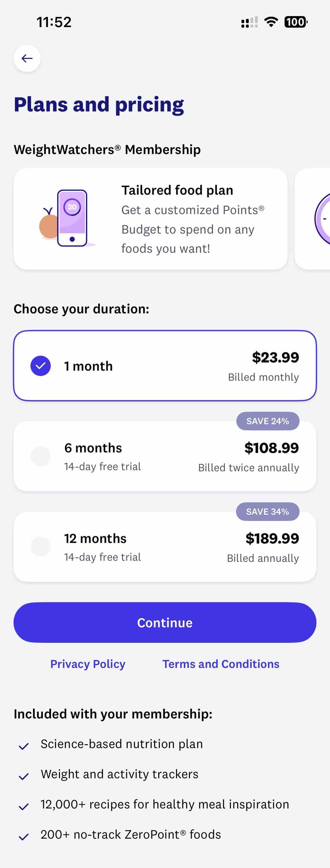Tap the partially visible next feature card
The image size is (330, 868).
[312, 219]
